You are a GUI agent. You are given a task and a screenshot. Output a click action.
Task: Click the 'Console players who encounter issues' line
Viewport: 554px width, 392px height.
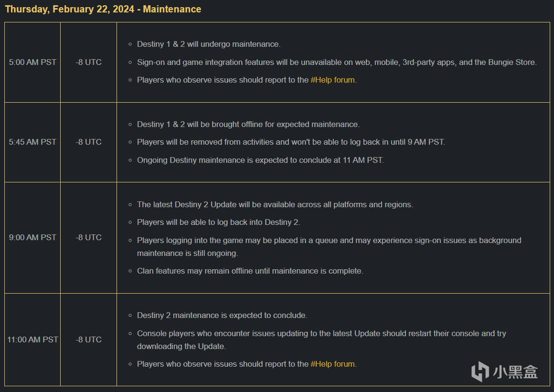321,333
